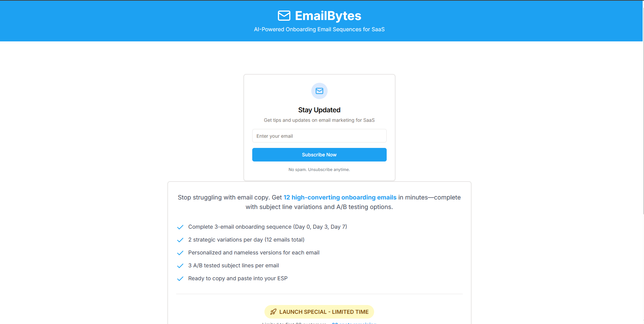Select the Ready to copy and paste feature text

[x=238, y=279]
